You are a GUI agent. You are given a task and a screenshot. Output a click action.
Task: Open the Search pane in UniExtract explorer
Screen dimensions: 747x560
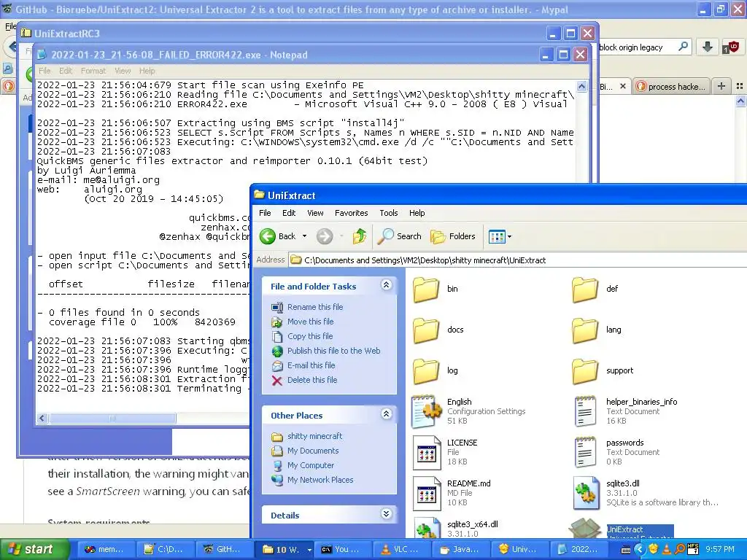pos(399,236)
